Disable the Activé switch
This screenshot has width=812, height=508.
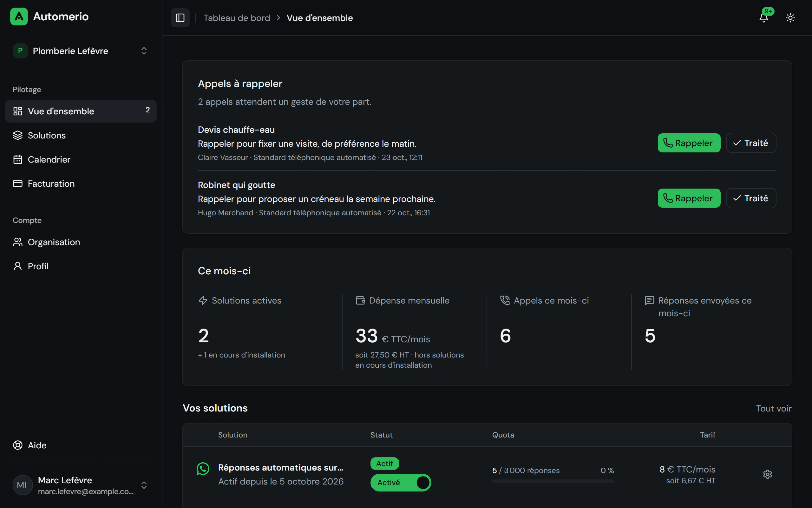click(x=401, y=483)
